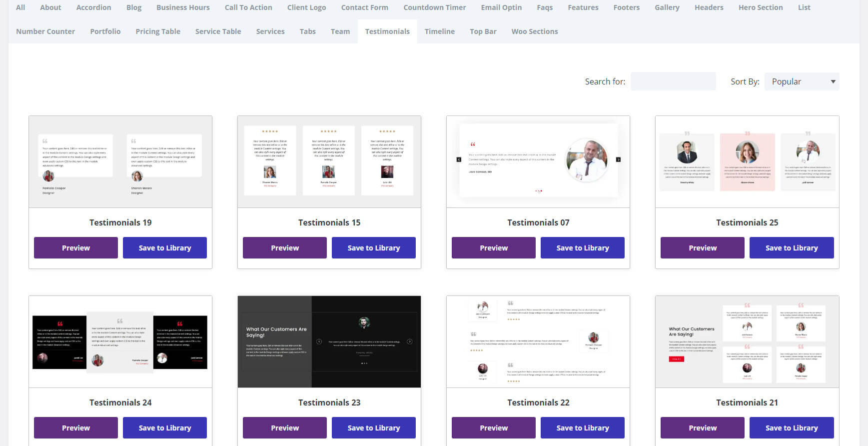Open the Sort By Popular dropdown

click(802, 81)
